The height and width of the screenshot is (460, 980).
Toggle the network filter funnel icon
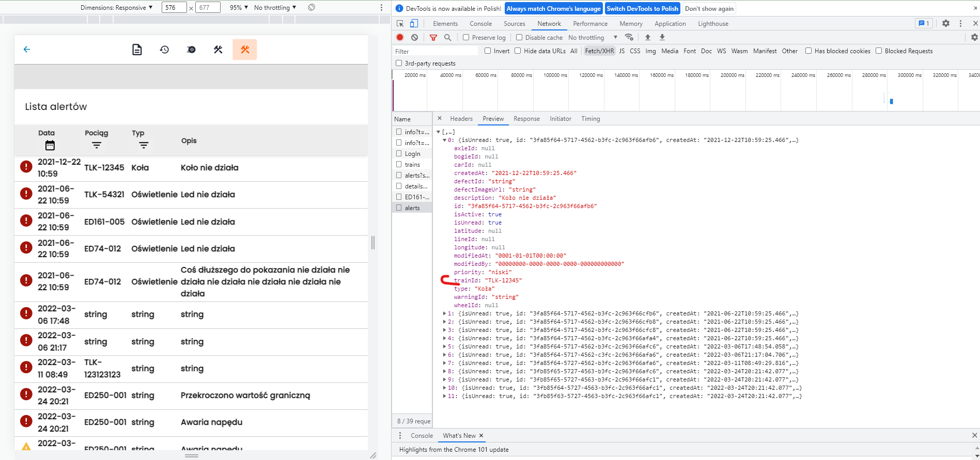coord(433,37)
